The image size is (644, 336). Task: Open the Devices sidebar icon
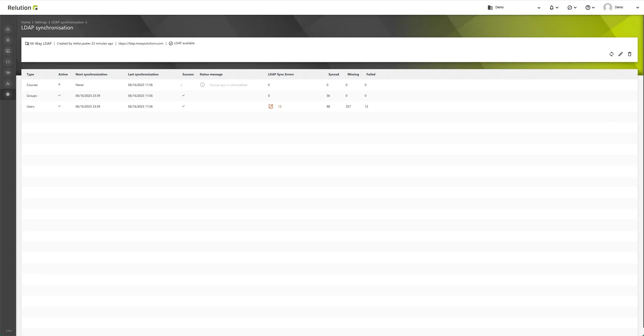click(8, 51)
